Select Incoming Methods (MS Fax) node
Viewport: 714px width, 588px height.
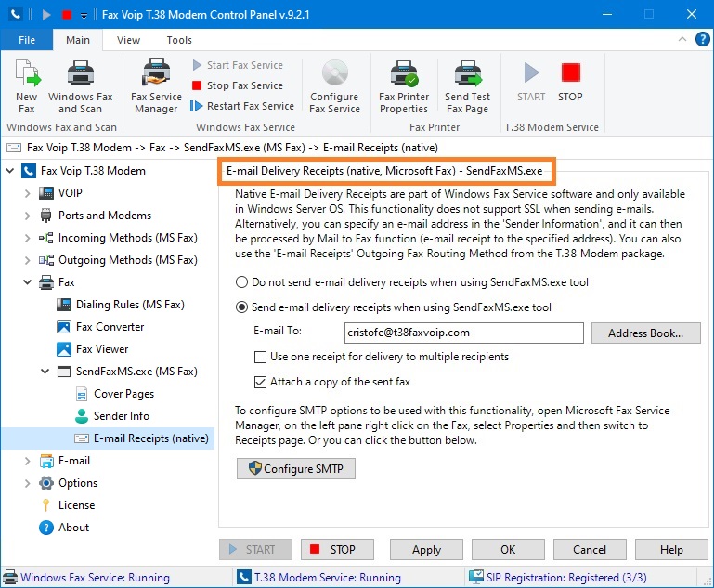point(127,238)
